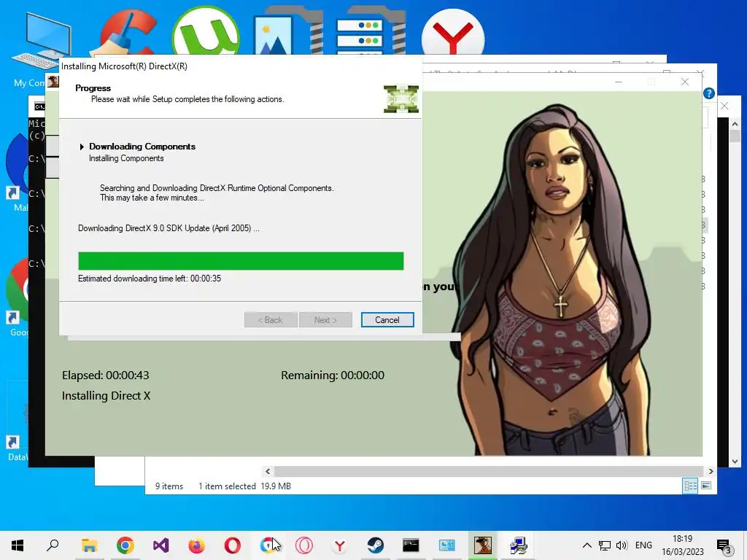Open Visual Studio from the taskbar
The width and height of the screenshot is (747, 560).
pos(160,545)
